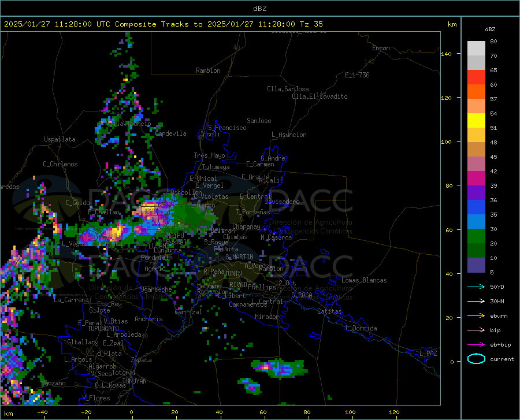Click the S_MARTIN place label
Viewport: 520px width, 420px height.
pos(239,257)
